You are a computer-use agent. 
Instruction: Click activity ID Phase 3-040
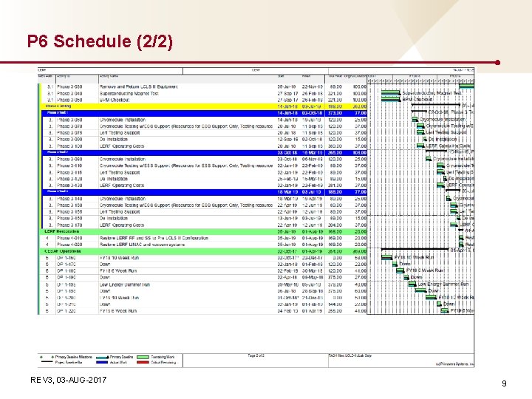(69, 93)
